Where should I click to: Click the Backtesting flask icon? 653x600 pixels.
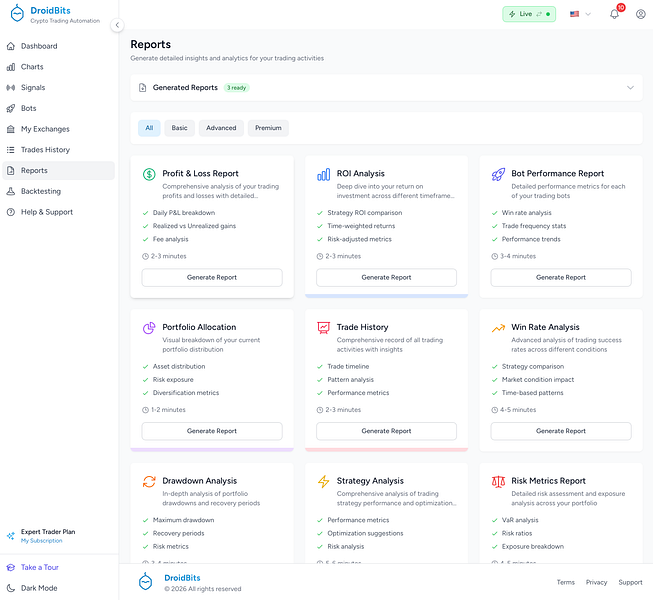11,191
